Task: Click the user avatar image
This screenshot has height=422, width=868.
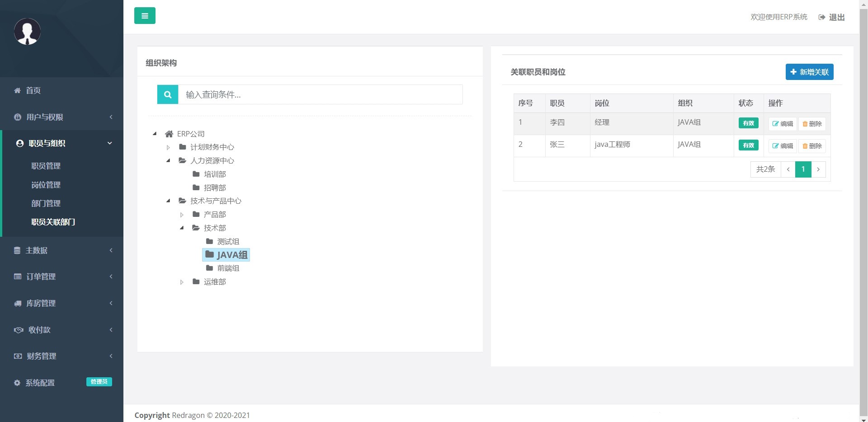Action: pos(27,31)
